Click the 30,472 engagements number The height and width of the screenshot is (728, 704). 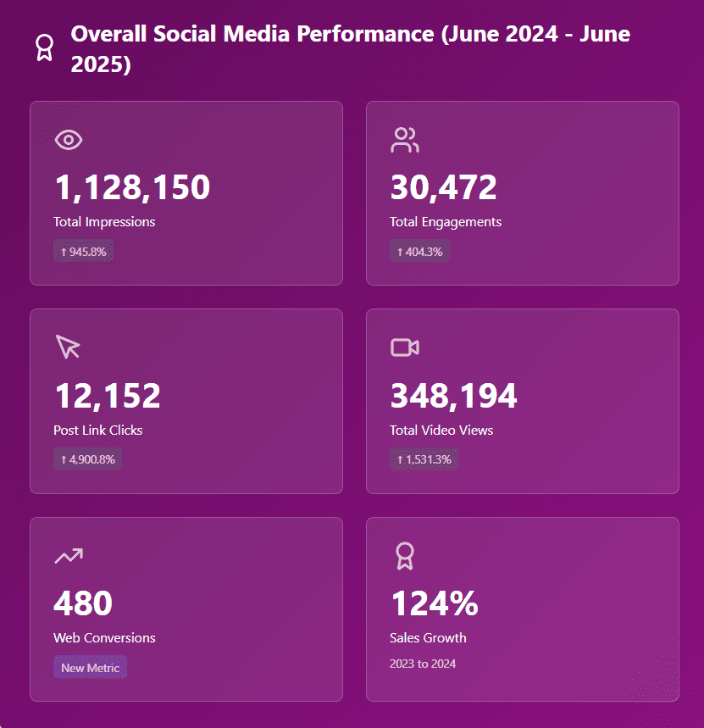coord(443,187)
